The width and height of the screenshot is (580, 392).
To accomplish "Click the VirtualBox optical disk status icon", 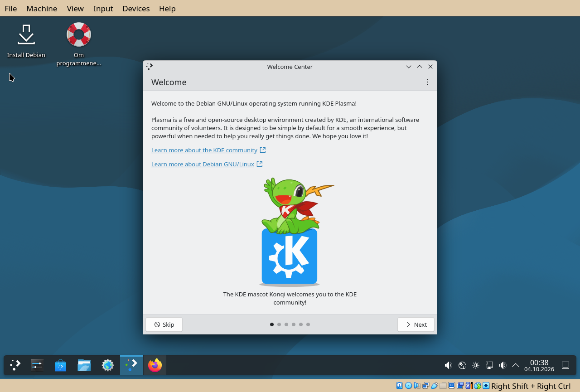I will pos(408,386).
